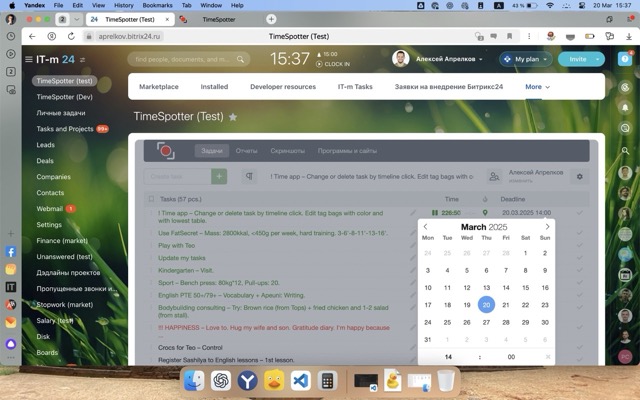
Task: Check the 'Update my tasks' task checkbox
Action: pyautogui.click(x=150, y=258)
